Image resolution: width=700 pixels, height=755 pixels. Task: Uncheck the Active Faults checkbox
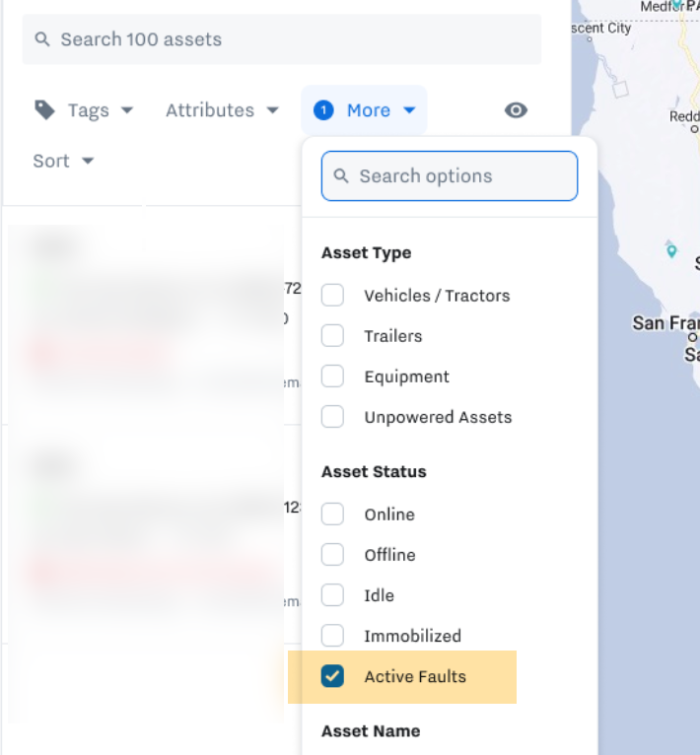click(333, 676)
